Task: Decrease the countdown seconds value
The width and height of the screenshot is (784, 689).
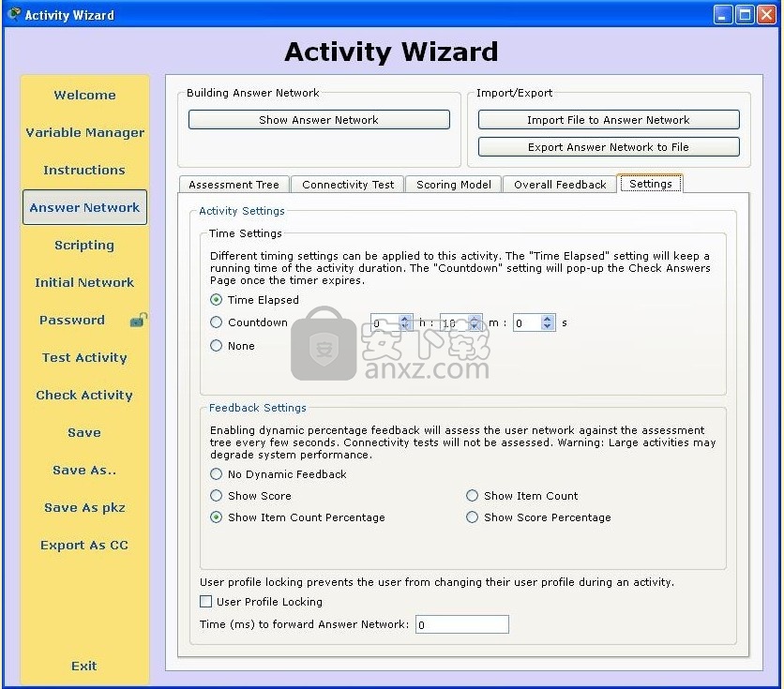Action: (x=548, y=327)
